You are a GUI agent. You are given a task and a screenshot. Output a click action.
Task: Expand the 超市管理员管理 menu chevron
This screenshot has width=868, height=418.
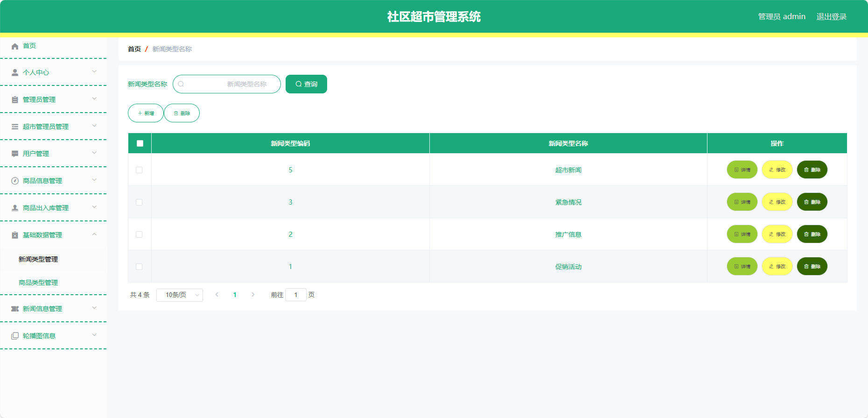click(94, 126)
